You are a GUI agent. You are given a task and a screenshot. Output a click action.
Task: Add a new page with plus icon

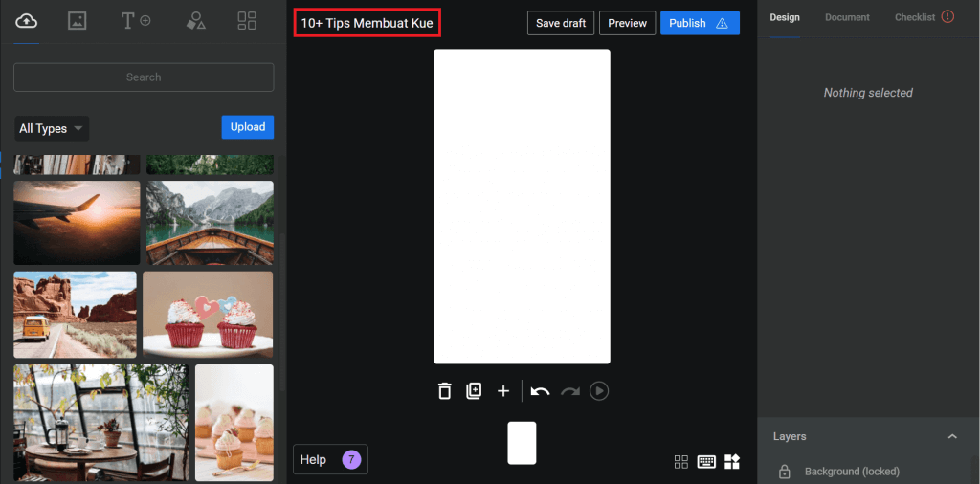pyautogui.click(x=503, y=391)
